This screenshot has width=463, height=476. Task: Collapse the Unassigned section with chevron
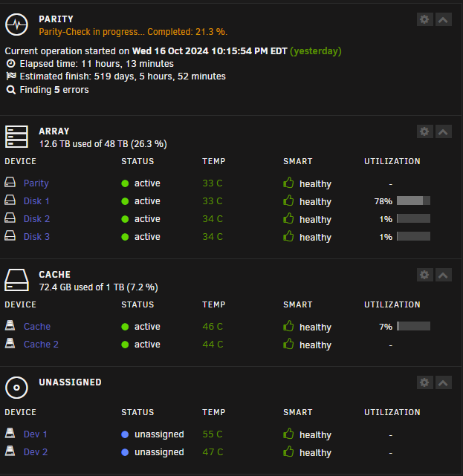click(x=443, y=382)
